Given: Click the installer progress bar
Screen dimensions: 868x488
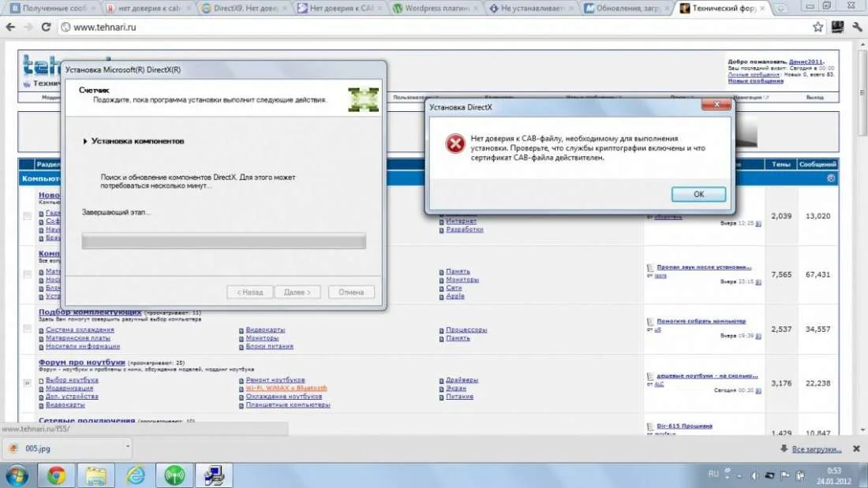Looking at the screenshot, I should click(223, 241).
